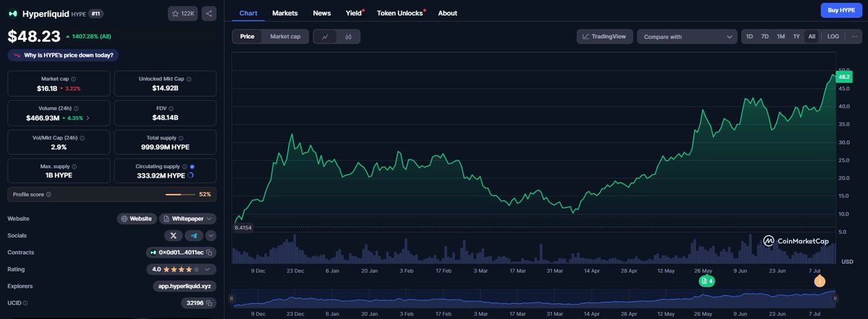The image size is (868, 319).
Task: Open the Yield tab
Action: pyautogui.click(x=354, y=13)
